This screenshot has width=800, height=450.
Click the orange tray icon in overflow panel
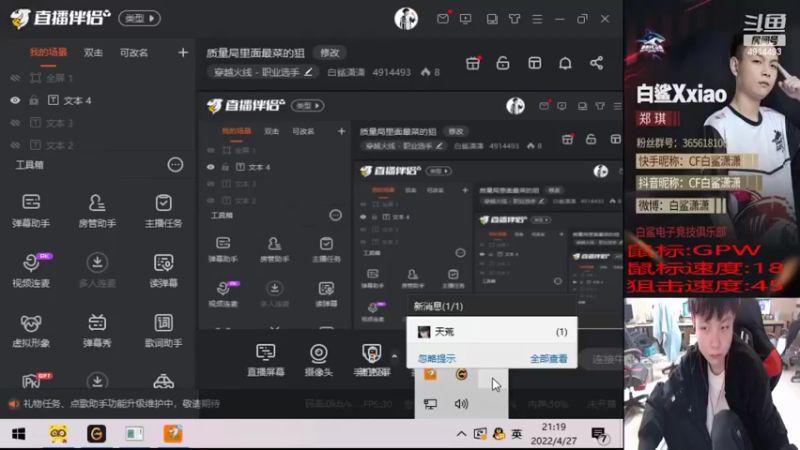tap(430, 374)
